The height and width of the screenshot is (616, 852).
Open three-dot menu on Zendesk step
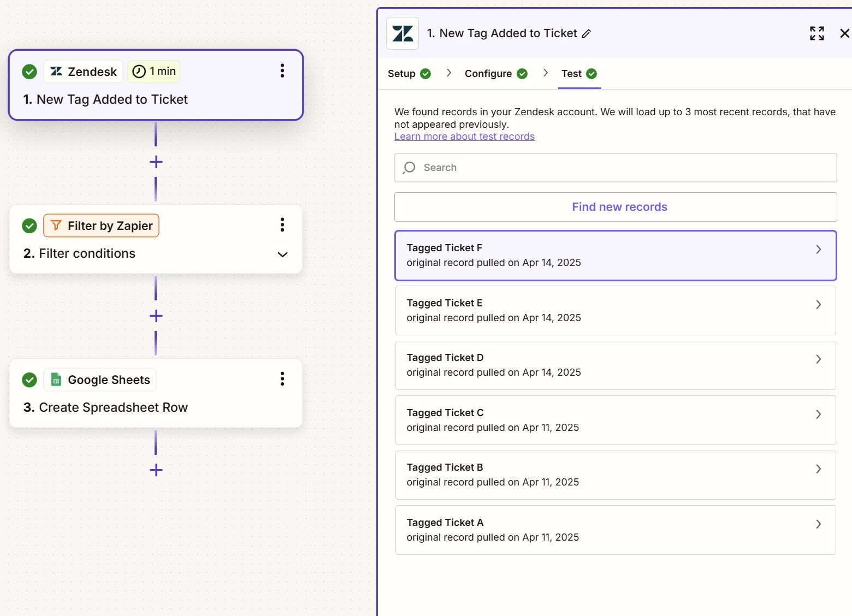pyautogui.click(x=282, y=71)
